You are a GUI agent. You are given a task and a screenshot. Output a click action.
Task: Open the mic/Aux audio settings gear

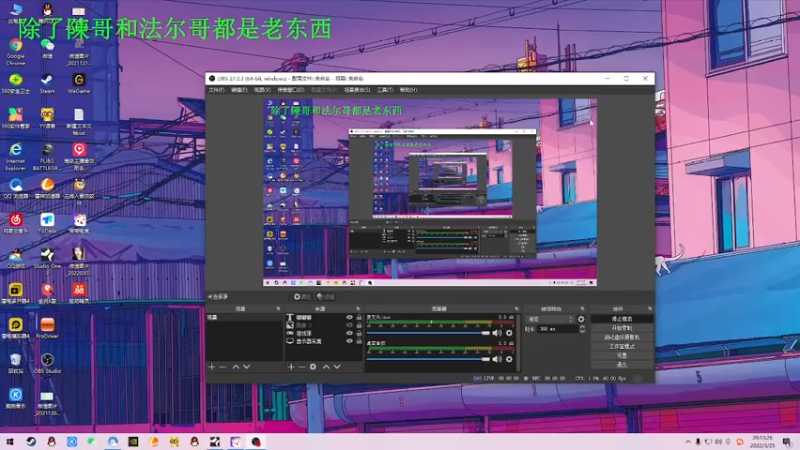[509, 333]
